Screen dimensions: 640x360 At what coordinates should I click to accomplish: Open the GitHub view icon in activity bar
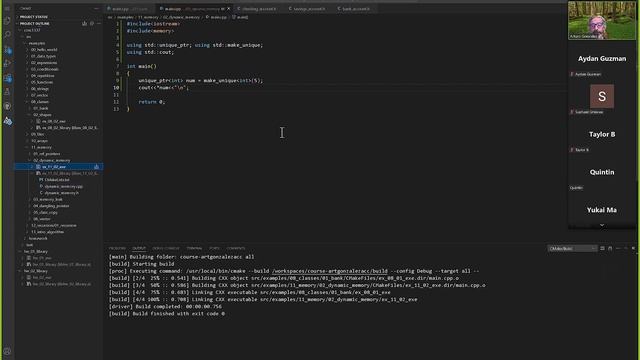(x=7, y=107)
